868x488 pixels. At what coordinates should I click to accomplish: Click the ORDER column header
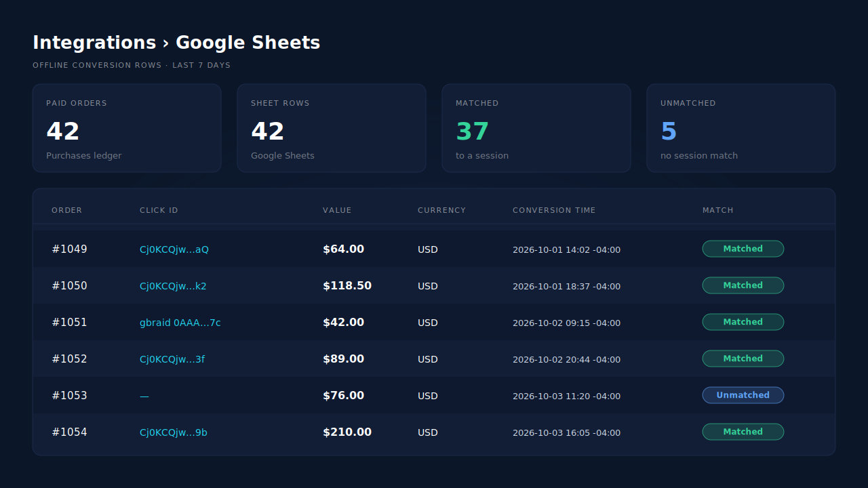click(x=66, y=210)
